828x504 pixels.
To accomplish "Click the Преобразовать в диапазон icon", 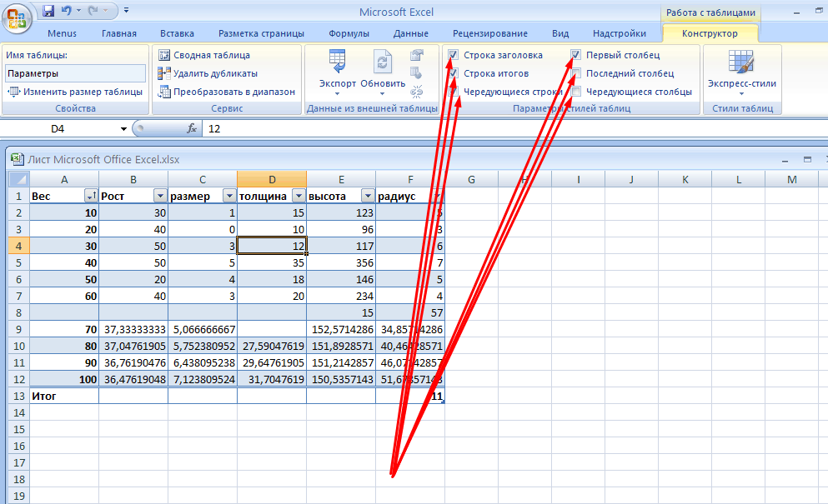I will 164,92.
